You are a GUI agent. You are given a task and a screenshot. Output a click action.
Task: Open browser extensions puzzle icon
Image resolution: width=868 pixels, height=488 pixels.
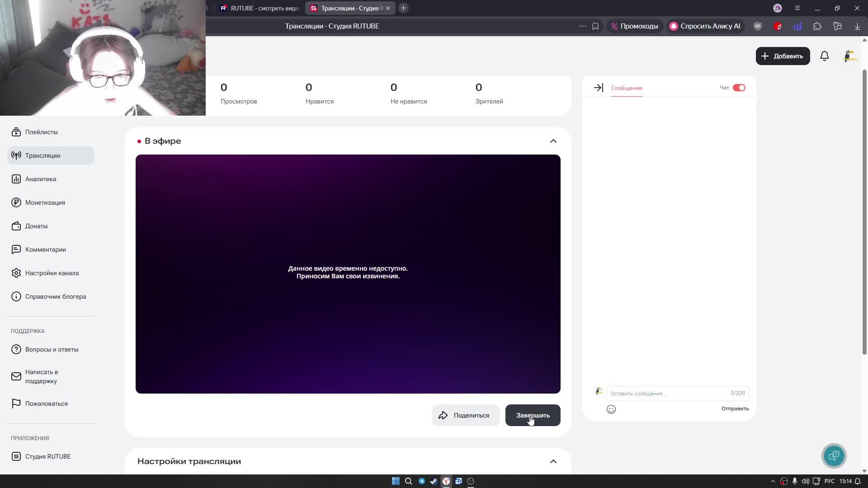point(817,26)
